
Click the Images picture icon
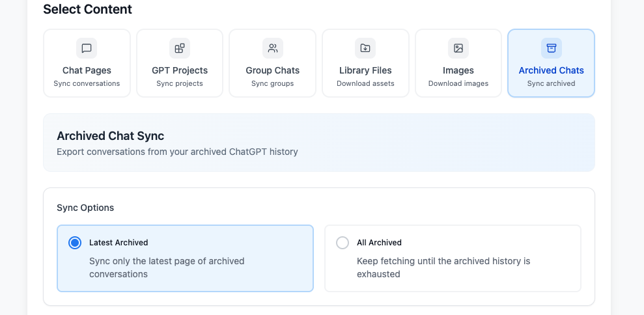458,48
